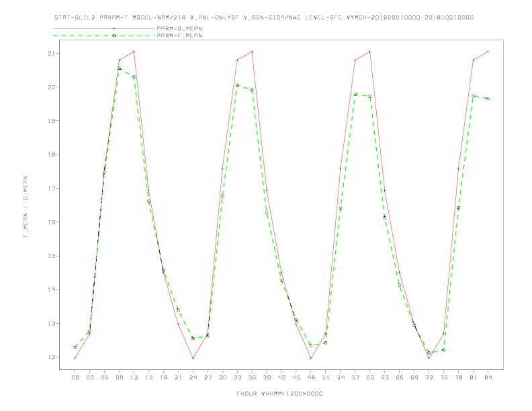The image size is (532, 411).
Task: Click x-axis forecast hour label 36
Action: coord(252,377)
